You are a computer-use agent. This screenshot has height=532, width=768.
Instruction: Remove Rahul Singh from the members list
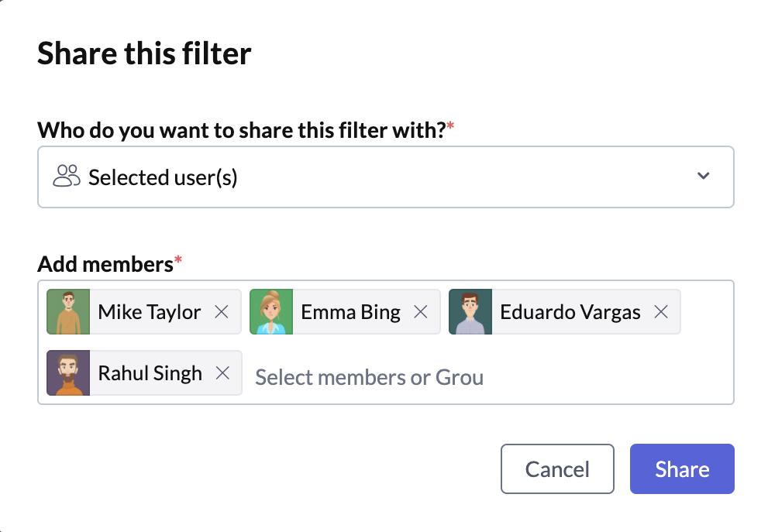[222, 373]
